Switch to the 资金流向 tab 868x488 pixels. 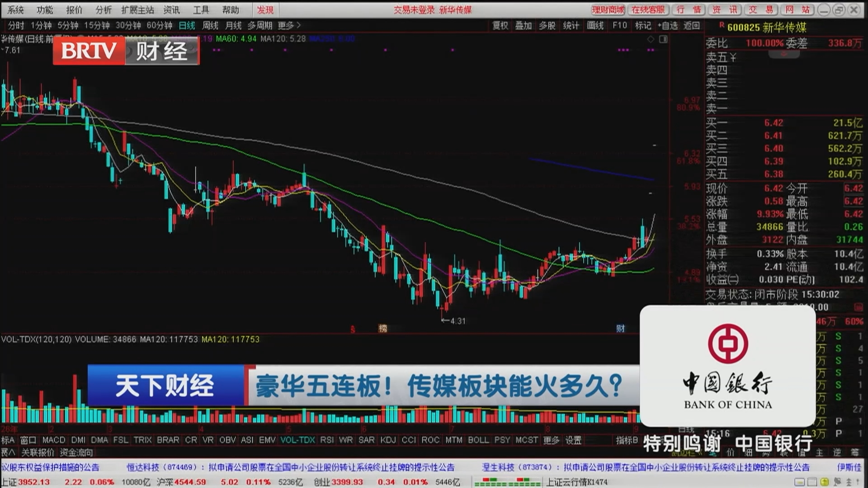click(76, 452)
